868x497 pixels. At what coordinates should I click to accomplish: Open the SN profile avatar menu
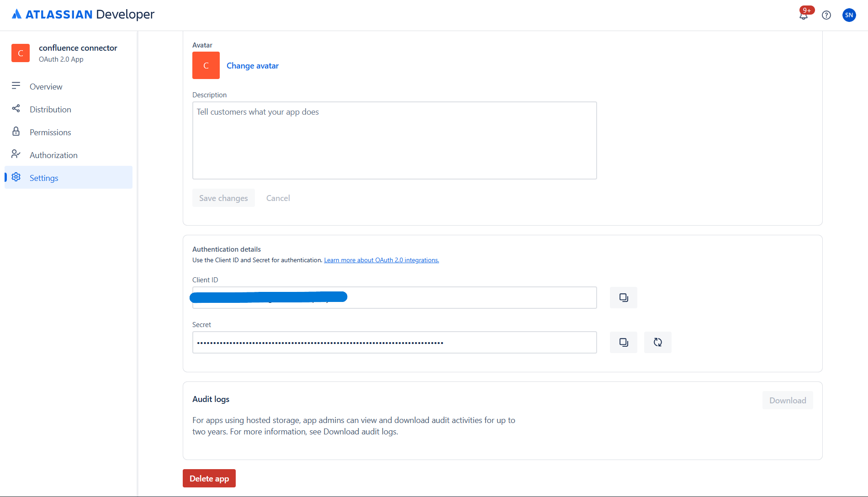849,15
